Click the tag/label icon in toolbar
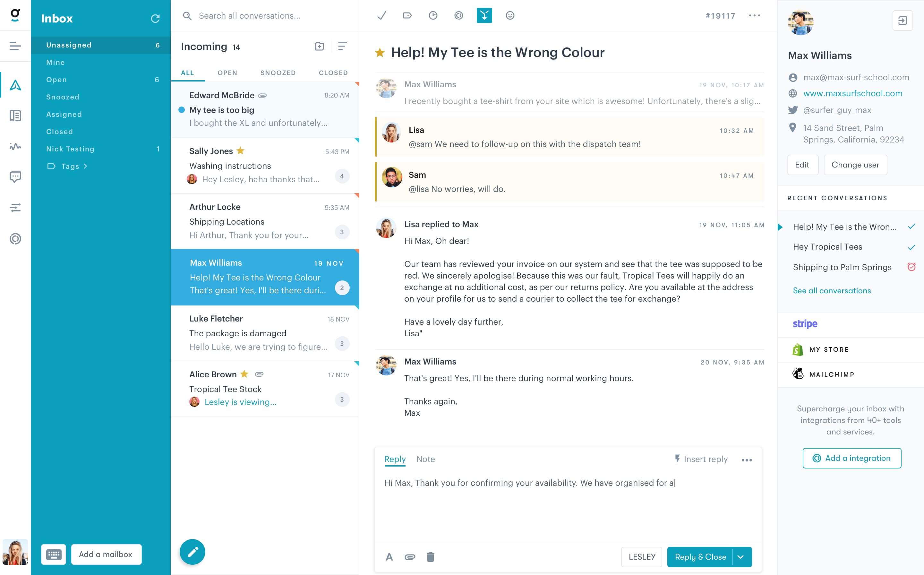This screenshot has width=924, height=575. tap(407, 15)
